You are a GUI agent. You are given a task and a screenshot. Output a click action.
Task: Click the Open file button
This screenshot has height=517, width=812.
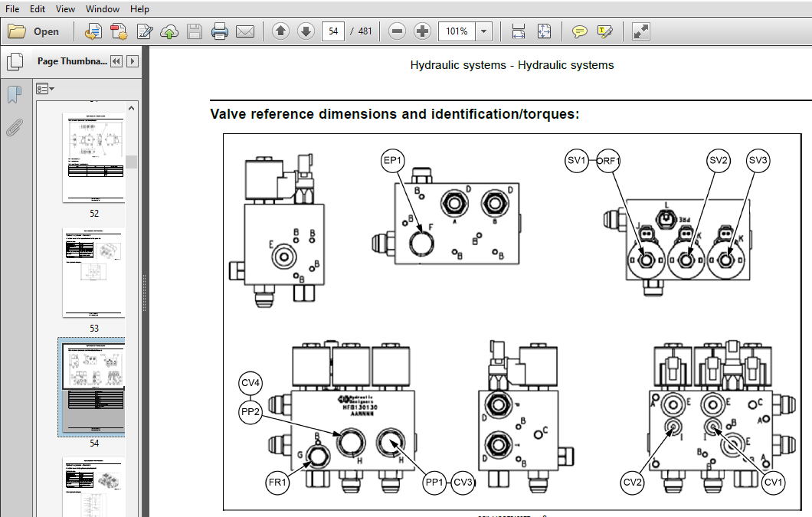[x=34, y=31]
